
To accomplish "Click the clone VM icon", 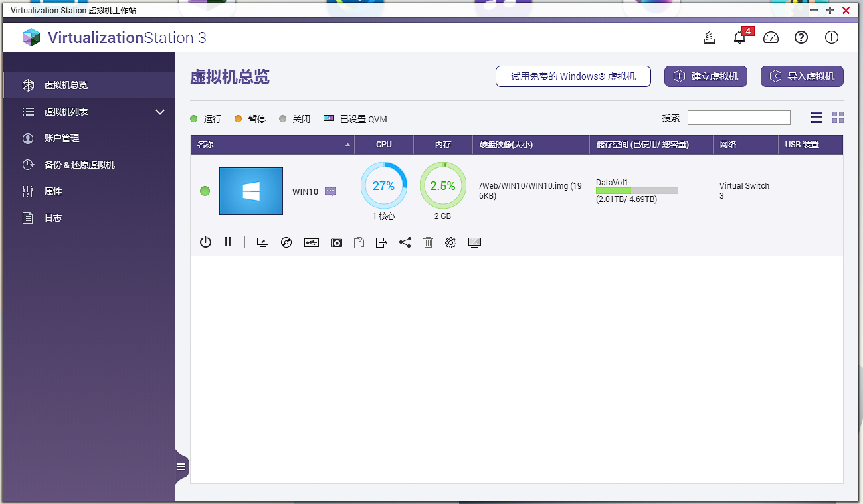I will (x=359, y=242).
